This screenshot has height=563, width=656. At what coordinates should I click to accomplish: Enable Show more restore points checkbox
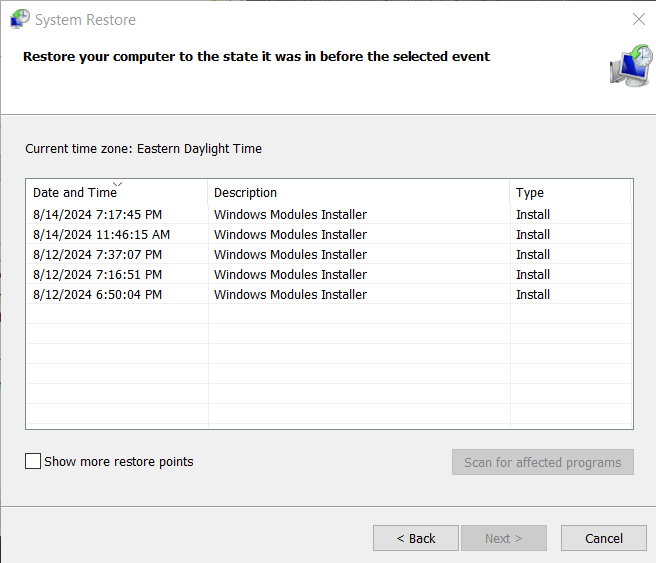tap(33, 461)
